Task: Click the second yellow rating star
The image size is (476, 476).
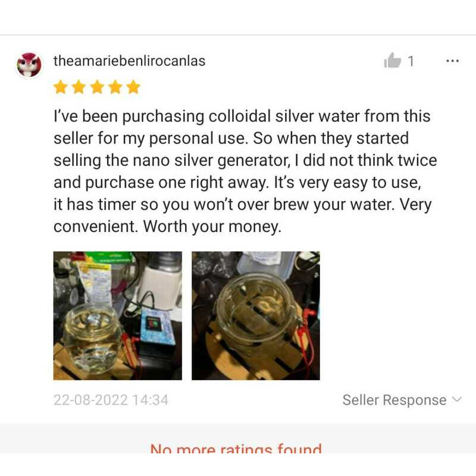Action: tap(79, 87)
